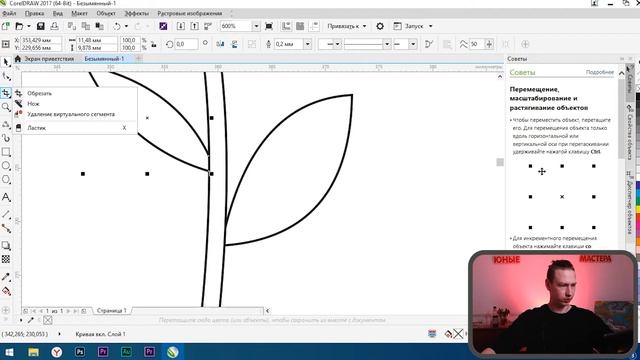Switch to the Безымянный-1 document tab
This screenshot has width=640, height=360.
pos(104,59)
